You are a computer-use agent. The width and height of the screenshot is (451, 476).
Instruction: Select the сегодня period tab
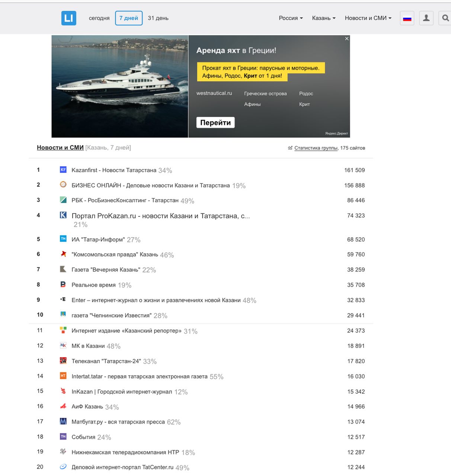[x=99, y=18]
